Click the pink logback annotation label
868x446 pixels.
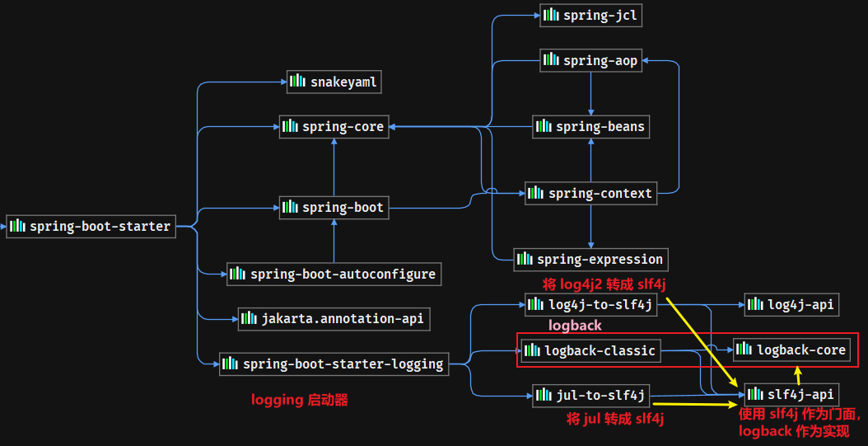point(575,326)
